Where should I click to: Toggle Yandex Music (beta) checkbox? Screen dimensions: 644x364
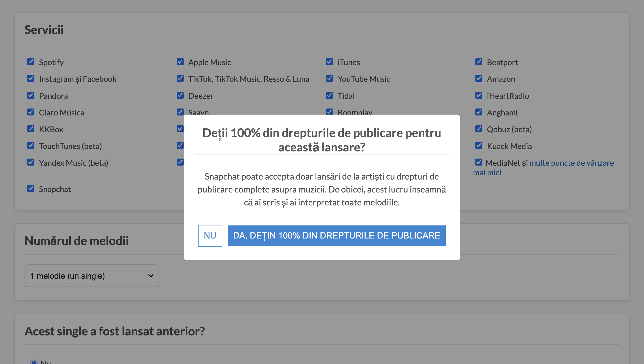click(x=31, y=162)
